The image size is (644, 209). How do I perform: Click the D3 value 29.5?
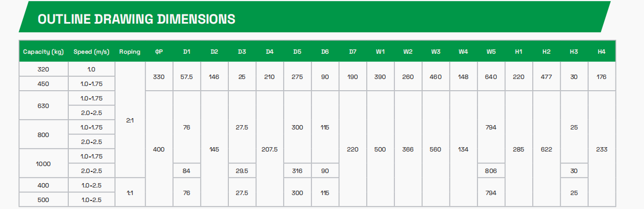pos(242,171)
